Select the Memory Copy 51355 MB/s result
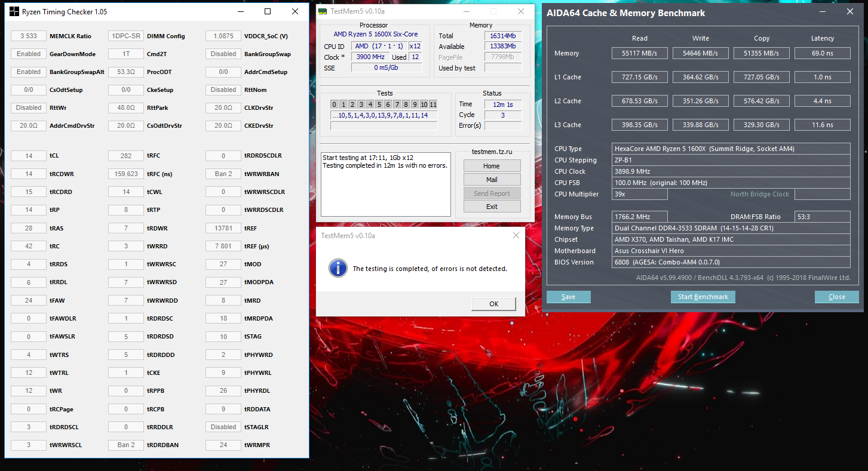The width and height of the screenshot is (868, 471). (x=762, y=53)
